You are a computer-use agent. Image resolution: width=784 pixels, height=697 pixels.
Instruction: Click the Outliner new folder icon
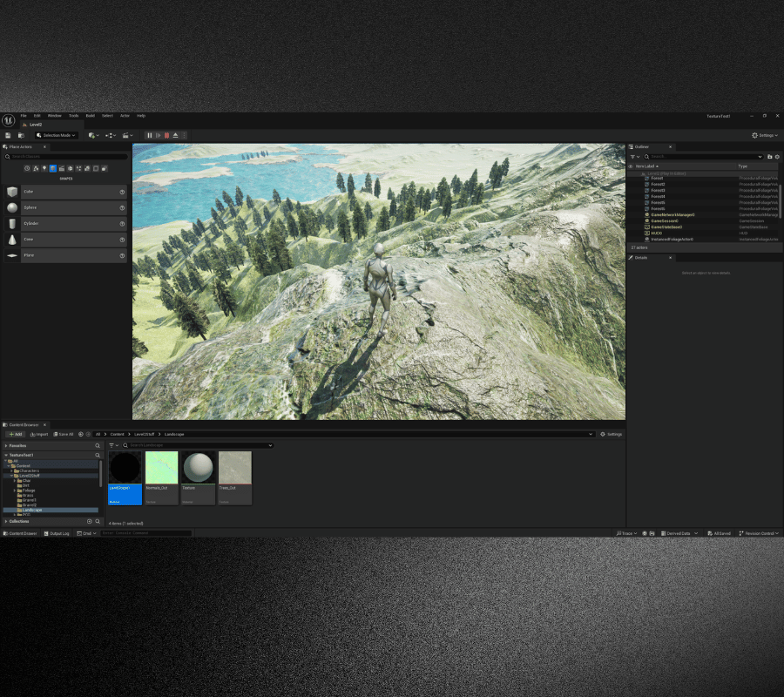coord(769,157)
